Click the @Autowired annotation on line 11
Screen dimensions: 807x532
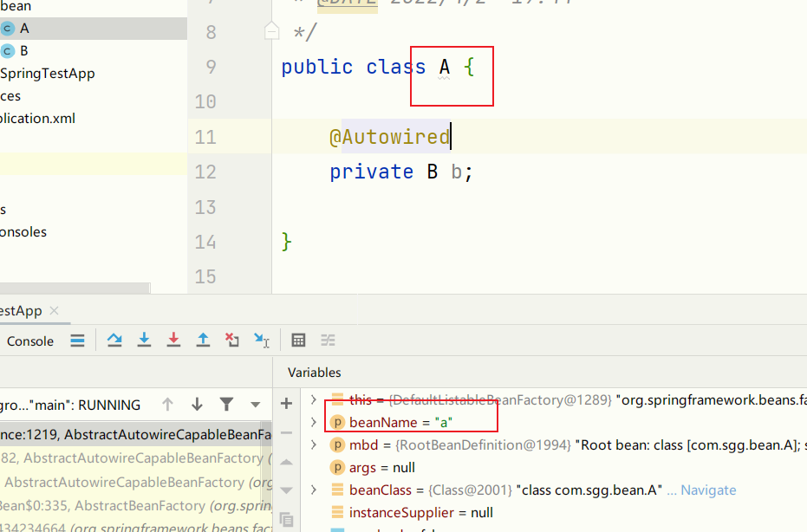point(389,138)
